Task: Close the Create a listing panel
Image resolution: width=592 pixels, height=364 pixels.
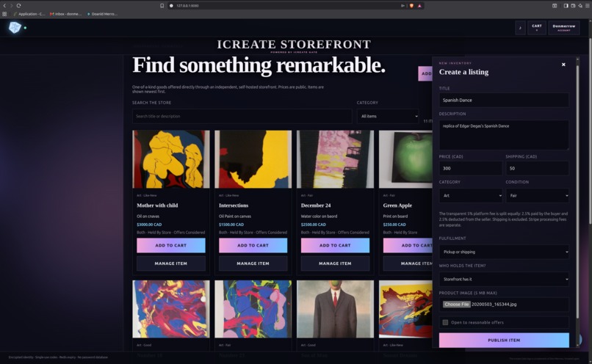Action: click(563, 65)
